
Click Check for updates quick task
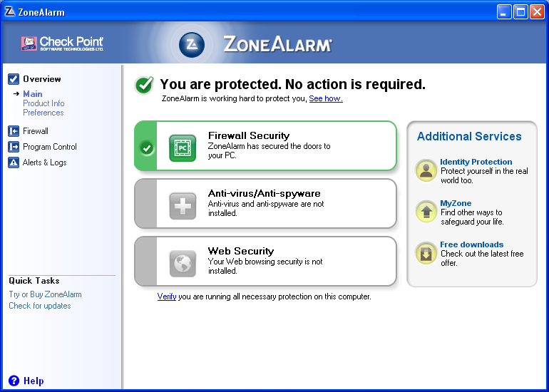tap(40, 306)
